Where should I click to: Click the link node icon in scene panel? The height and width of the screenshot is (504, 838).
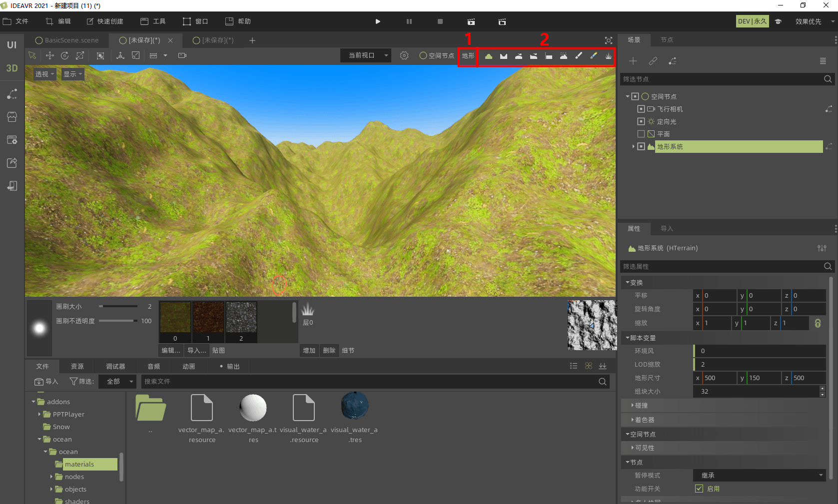click(653, 61)
